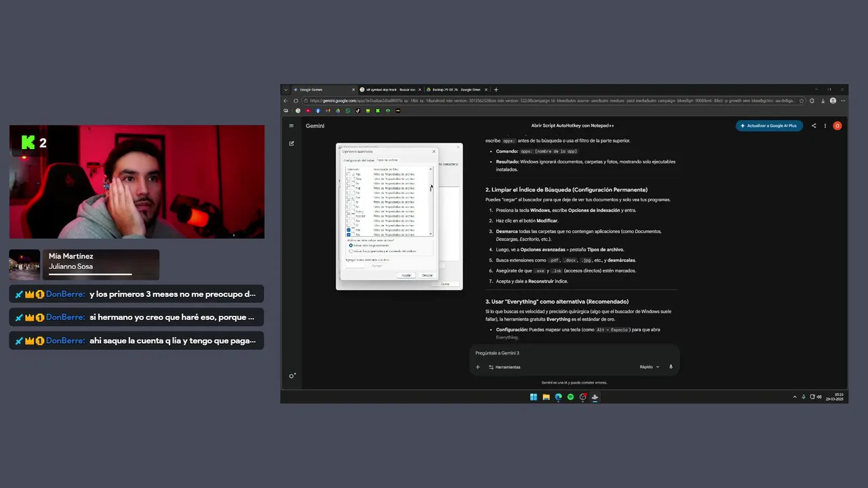Click heading '2. Limpiar el Índice de Búsqueda'
Image resolution: width=868 pixels, height=488 pixels.
tap(566, 190)
